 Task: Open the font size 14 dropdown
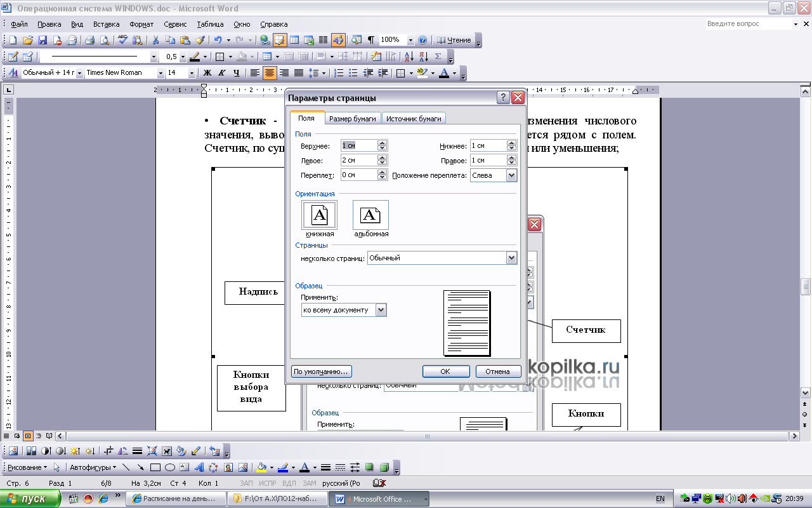click(x=191, y=73)
